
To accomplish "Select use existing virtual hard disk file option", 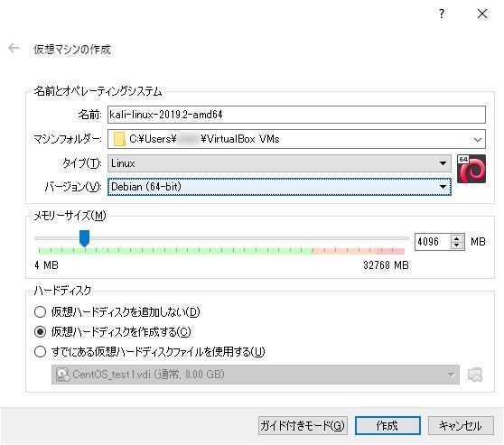I will 149,351.
